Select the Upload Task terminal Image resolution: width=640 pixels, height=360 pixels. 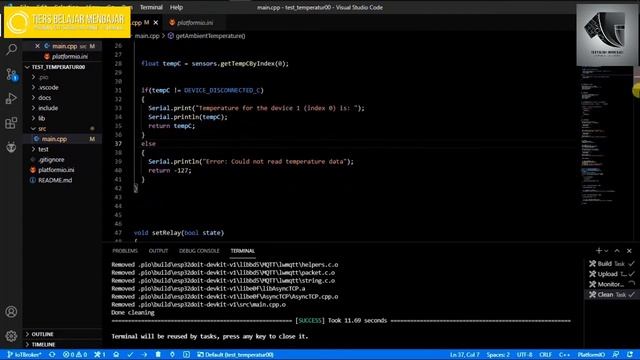(611, 274)
